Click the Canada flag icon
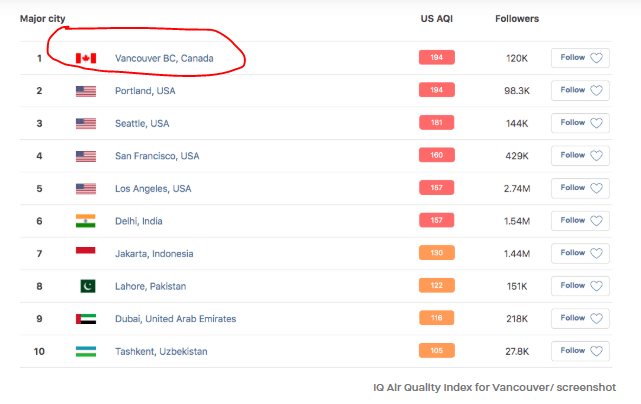The height and width of the screenshot is (404, 641). pyautogui.click(x=86, y=58)
